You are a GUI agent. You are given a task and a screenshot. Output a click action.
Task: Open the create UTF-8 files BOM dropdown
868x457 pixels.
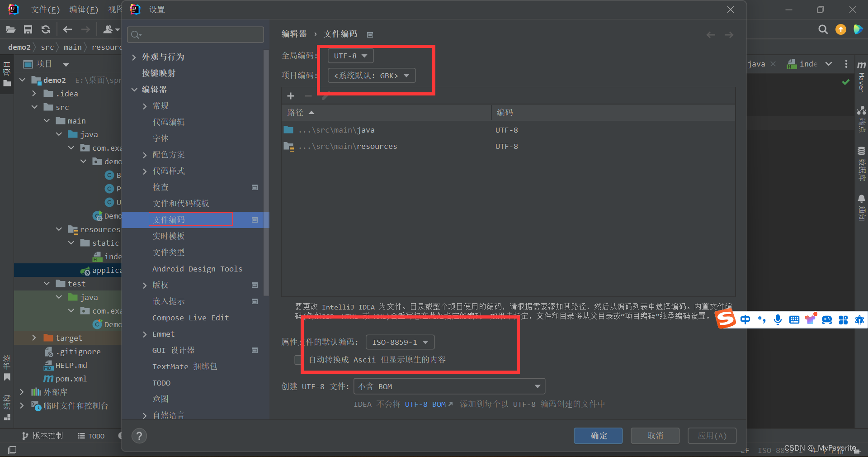pos(449,386)
